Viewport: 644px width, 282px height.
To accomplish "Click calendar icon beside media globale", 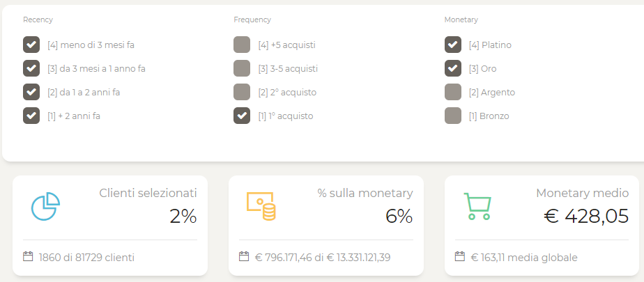I will coord(460,256).
